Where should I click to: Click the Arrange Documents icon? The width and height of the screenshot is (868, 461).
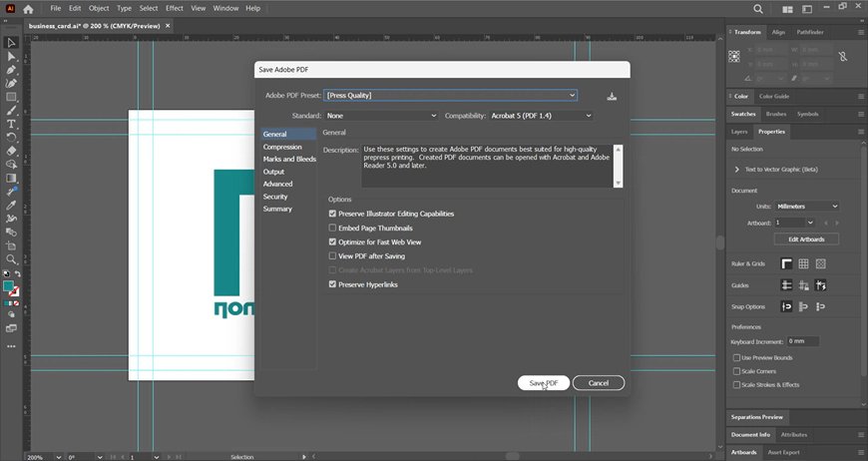(787, 9)
